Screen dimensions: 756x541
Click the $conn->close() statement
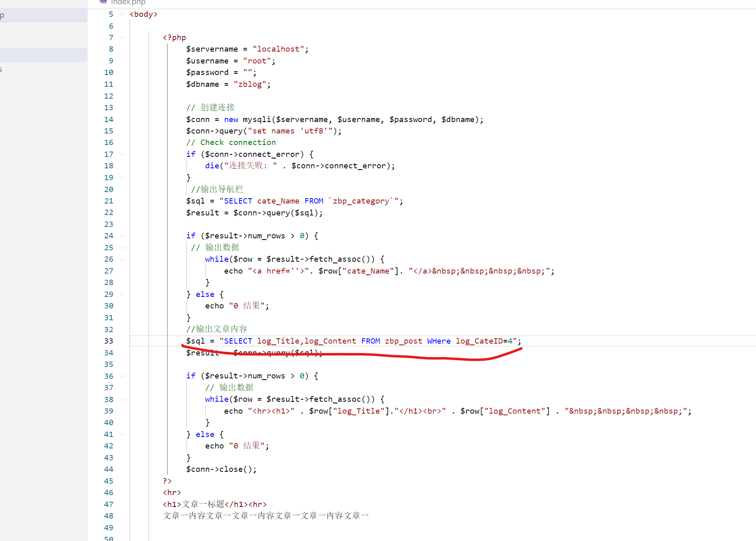pos(222,469)
